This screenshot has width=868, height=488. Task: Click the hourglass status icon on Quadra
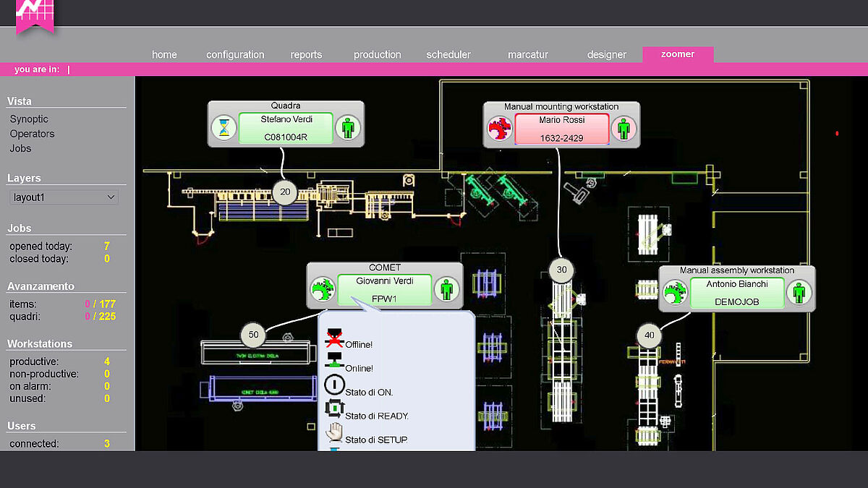point(225,129)
